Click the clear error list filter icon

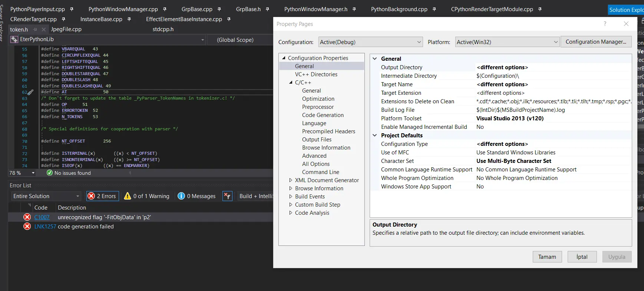[x=227, y=196]
